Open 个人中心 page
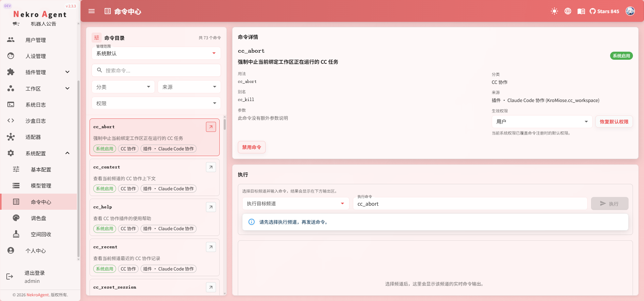 (x=39, y=251)
